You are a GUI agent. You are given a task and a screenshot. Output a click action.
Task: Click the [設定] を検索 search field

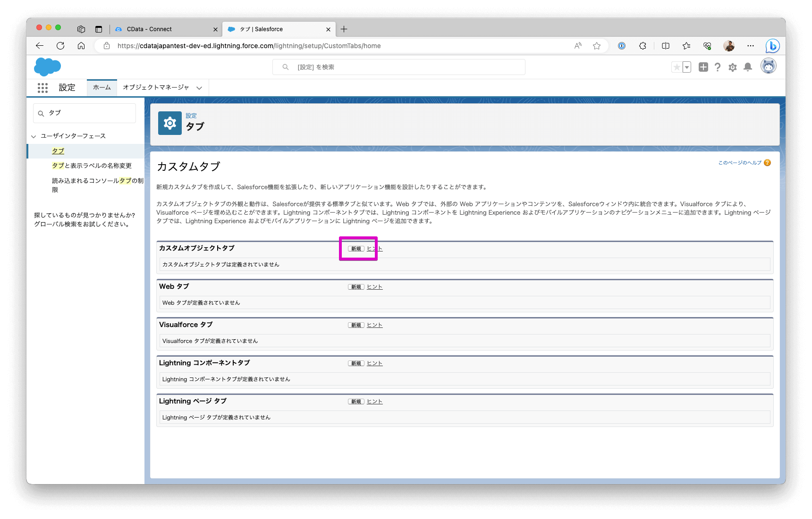(399, 67)
